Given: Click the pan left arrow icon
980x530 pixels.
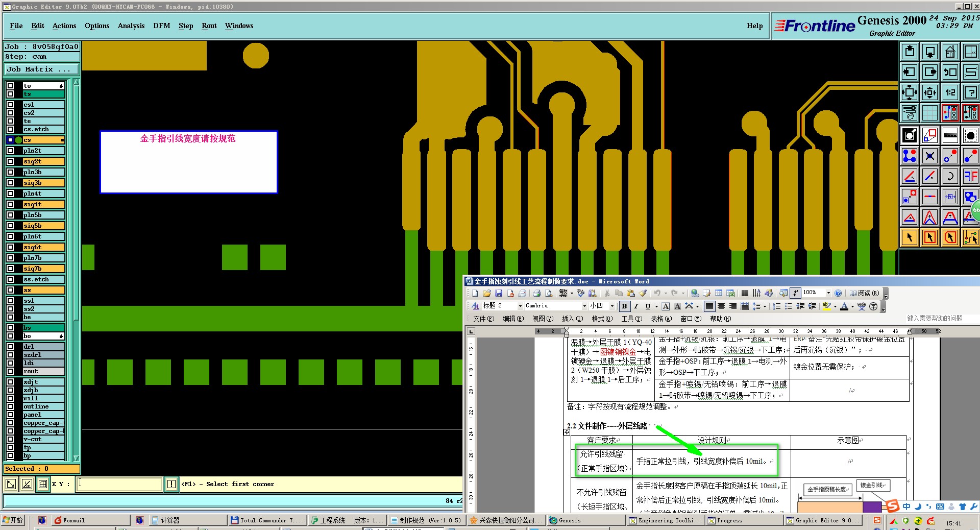Looking at the screenshot, I should [910, 72].
